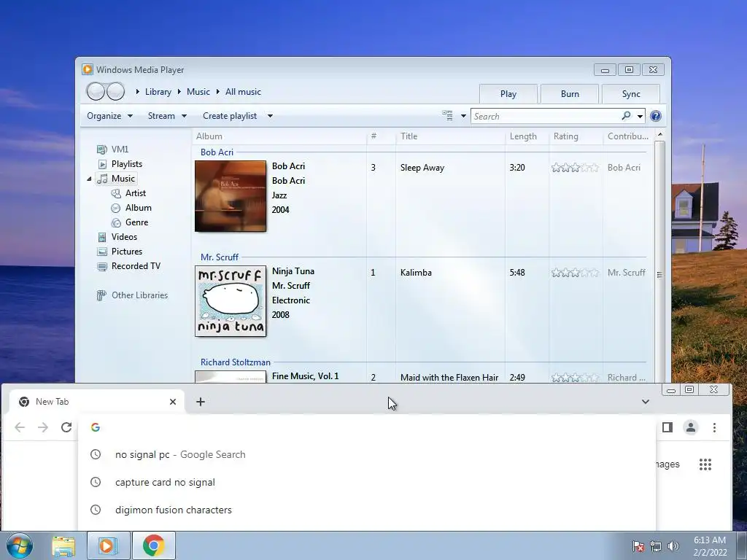Open the Chrome three-dot menu
This screenshot has width=747, height=560.
714,427
